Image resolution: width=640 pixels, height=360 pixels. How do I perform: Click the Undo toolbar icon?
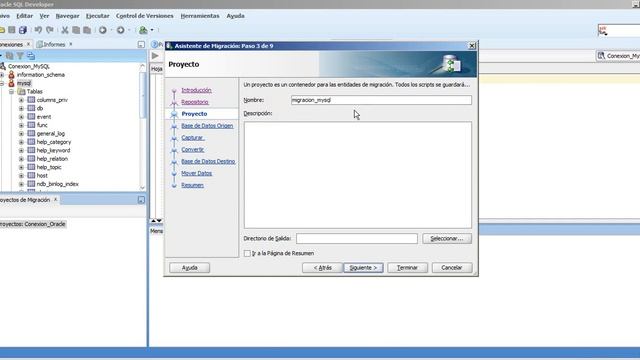[x=38, y=30]
